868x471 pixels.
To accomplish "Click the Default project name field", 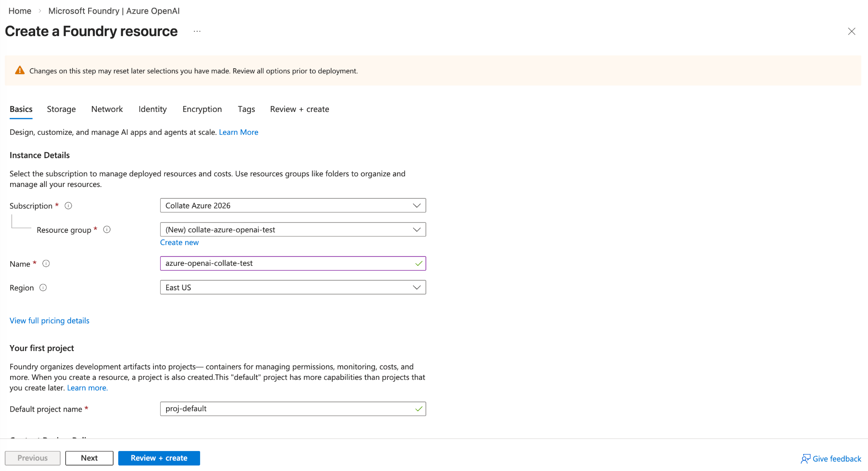I will pyautogui.click(x=293, y=409).
